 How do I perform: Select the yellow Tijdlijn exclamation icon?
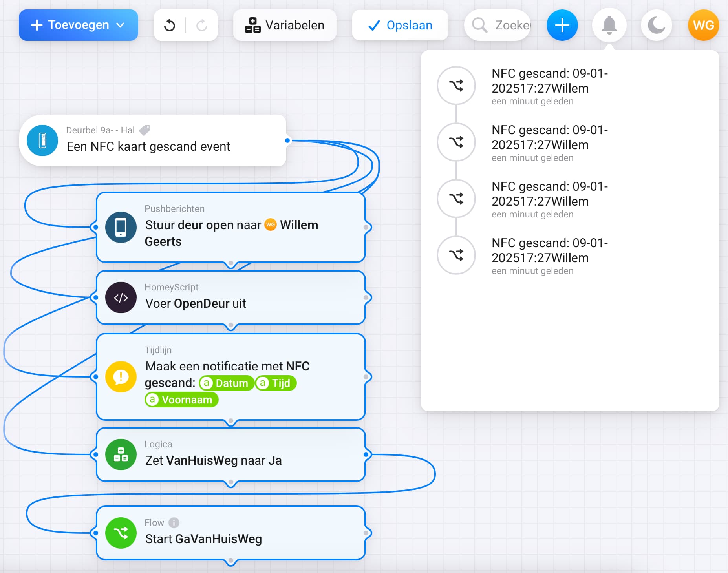121,377
